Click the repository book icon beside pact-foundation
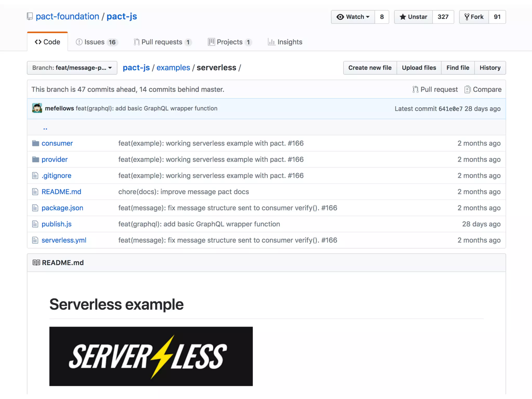532x399 pixels. [x=30, y=17]
